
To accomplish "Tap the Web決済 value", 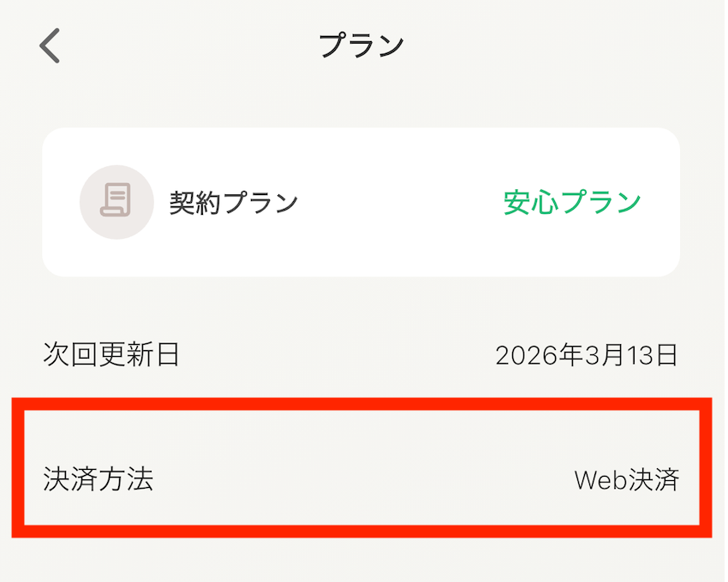I will (626, 480).
